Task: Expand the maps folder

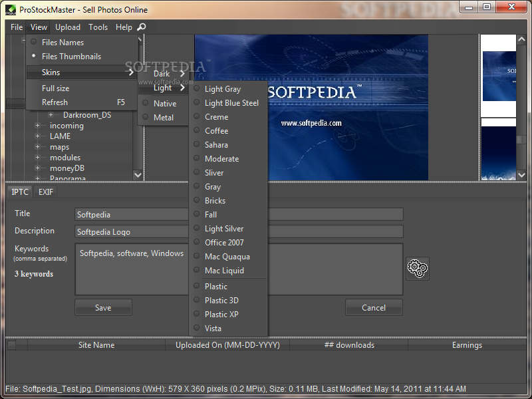Action: 38,147
